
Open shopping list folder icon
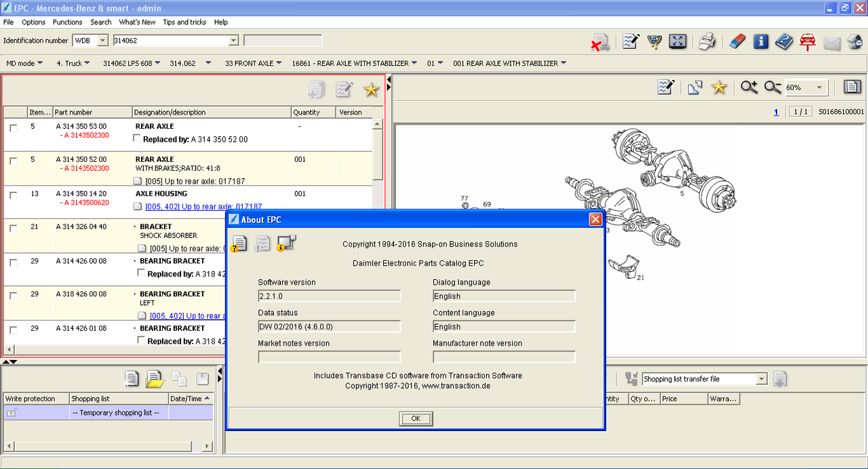155,380
